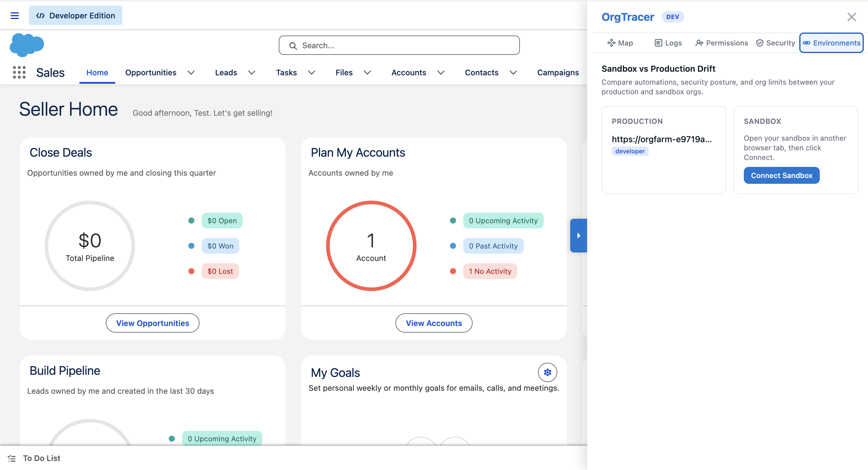The image size is (868, 470).
Task: Expand the Contacts dropdown chevron
Action: click(x=513, y=72)
